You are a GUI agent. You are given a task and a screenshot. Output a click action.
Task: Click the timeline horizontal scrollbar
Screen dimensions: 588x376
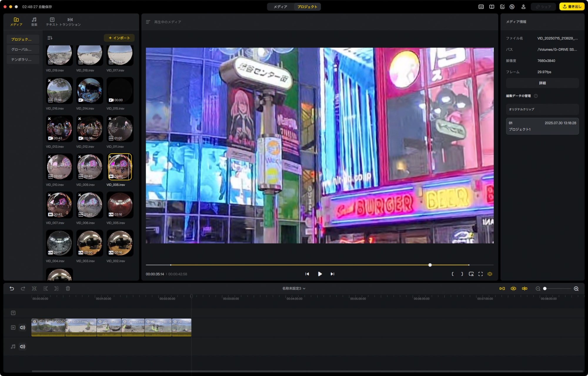coord(307,371)
